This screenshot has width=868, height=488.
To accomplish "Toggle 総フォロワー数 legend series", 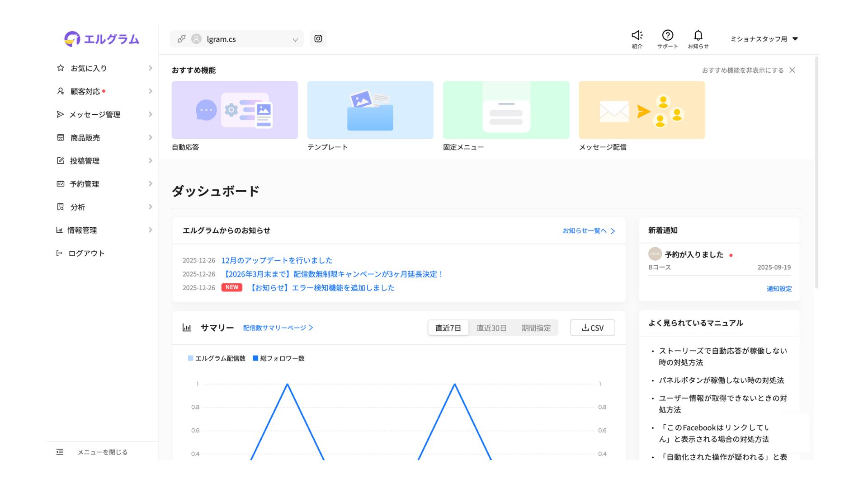I will tap(278, 358).
